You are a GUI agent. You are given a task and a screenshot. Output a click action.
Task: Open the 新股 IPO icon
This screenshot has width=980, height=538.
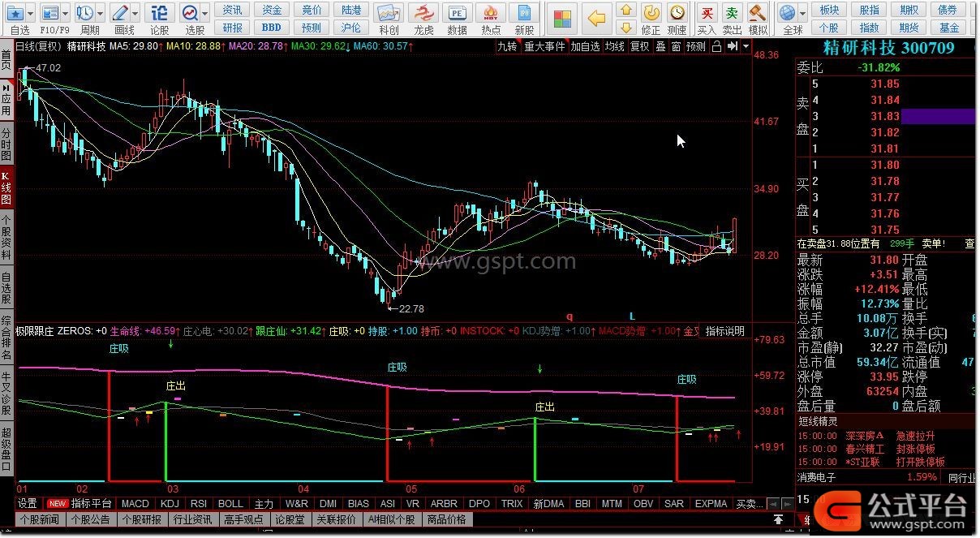(525, 14)
